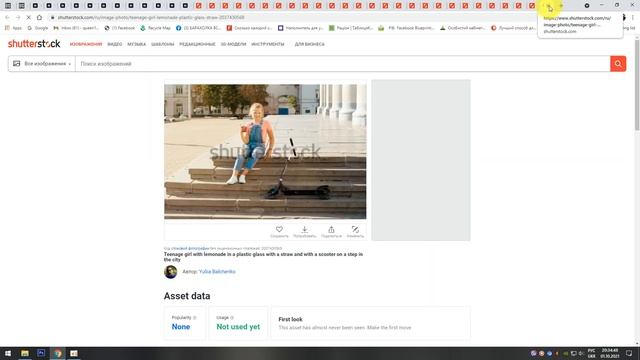The width and height of the screenshot is (640, 360).
Task: Click the download arrow icon under the photo
Action: point(304,229)
